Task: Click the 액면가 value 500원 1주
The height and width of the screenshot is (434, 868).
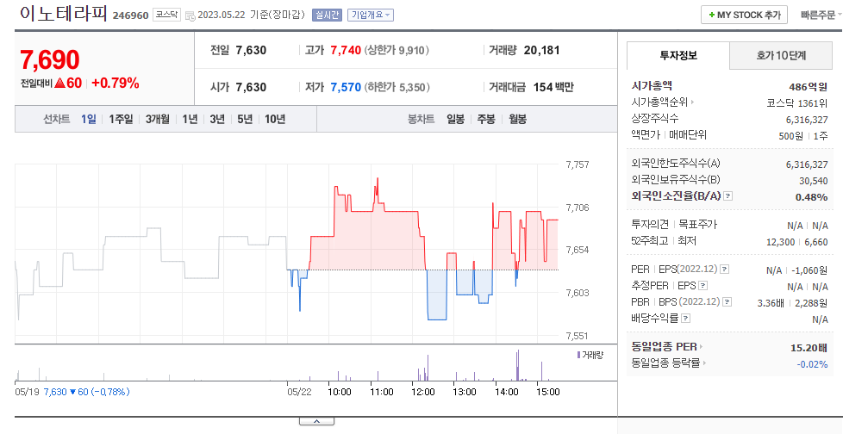Action: (x=803, y=136)
